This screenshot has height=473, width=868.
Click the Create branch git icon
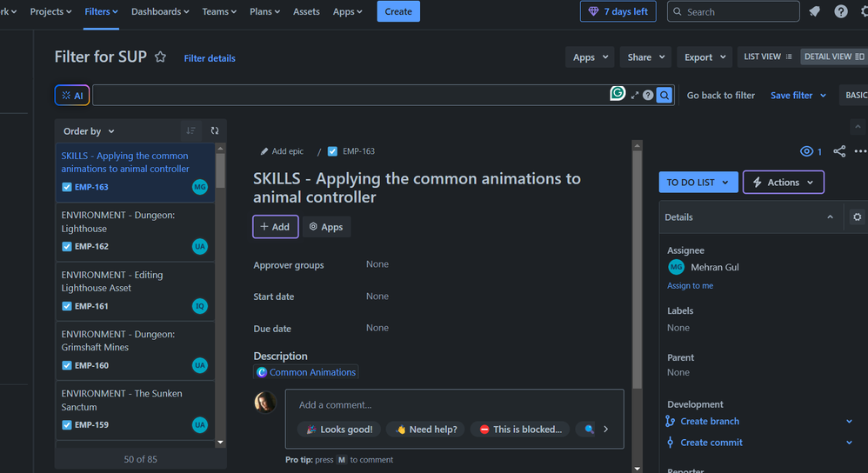[670, 421]
